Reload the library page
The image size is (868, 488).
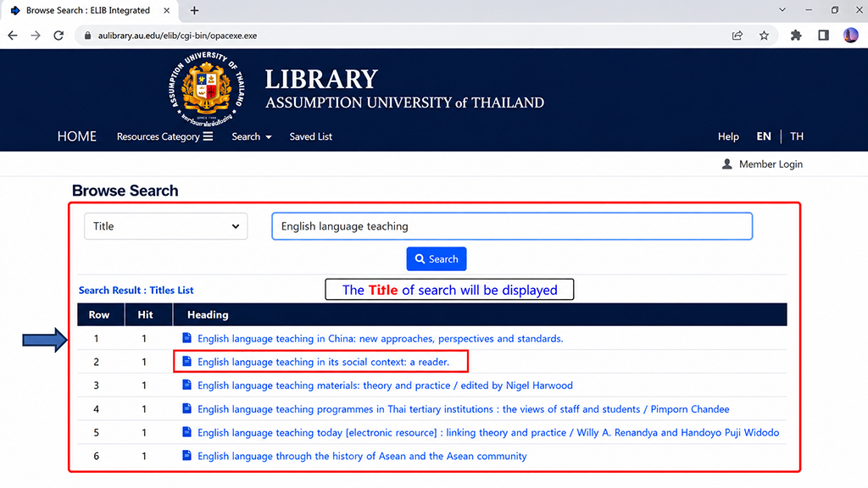(x=58, y=36)
